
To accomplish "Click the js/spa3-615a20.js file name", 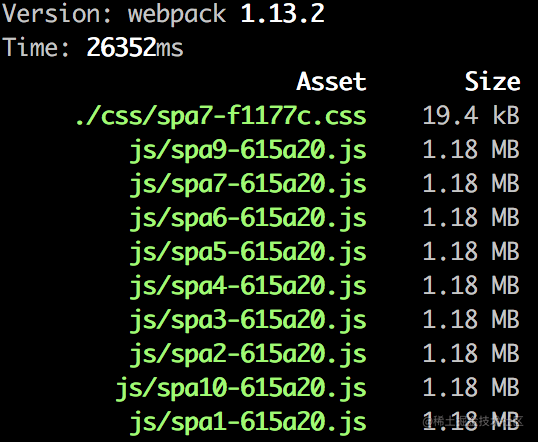I will click(248, 320).
